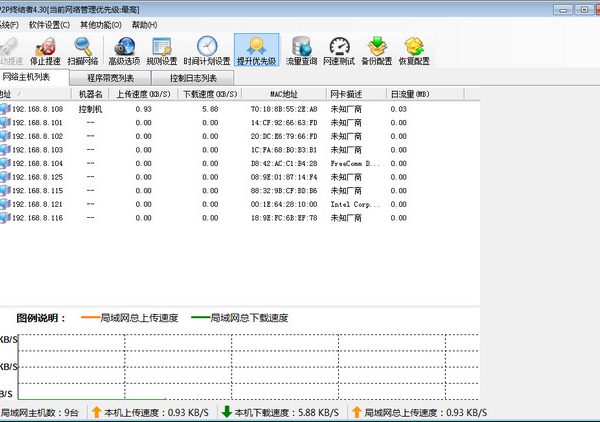Click the 提升优先级 priority icon
The width and height of the screenshot is (600, 422).
tap(256, 51)
